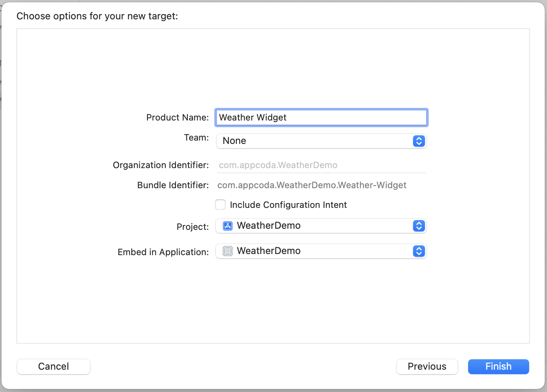Click the disabled Organization Identifier field
This screenshot has width=547, height=392.
coord(321,165)
